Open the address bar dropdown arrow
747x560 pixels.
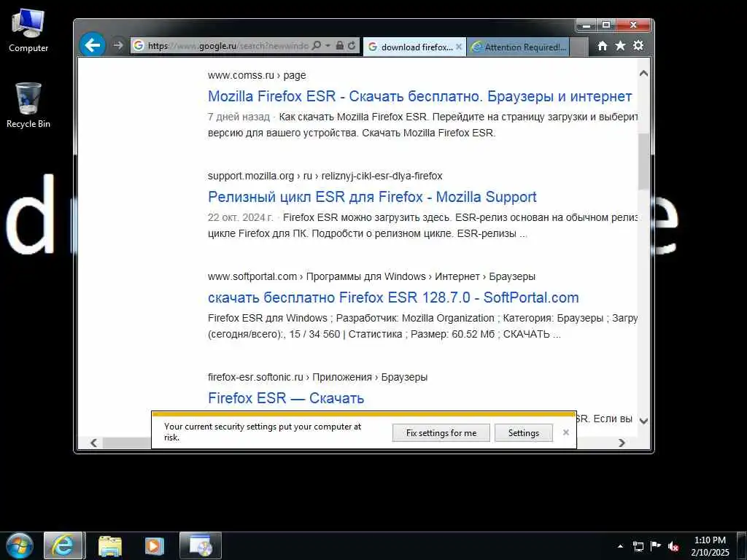click(328, 46)
